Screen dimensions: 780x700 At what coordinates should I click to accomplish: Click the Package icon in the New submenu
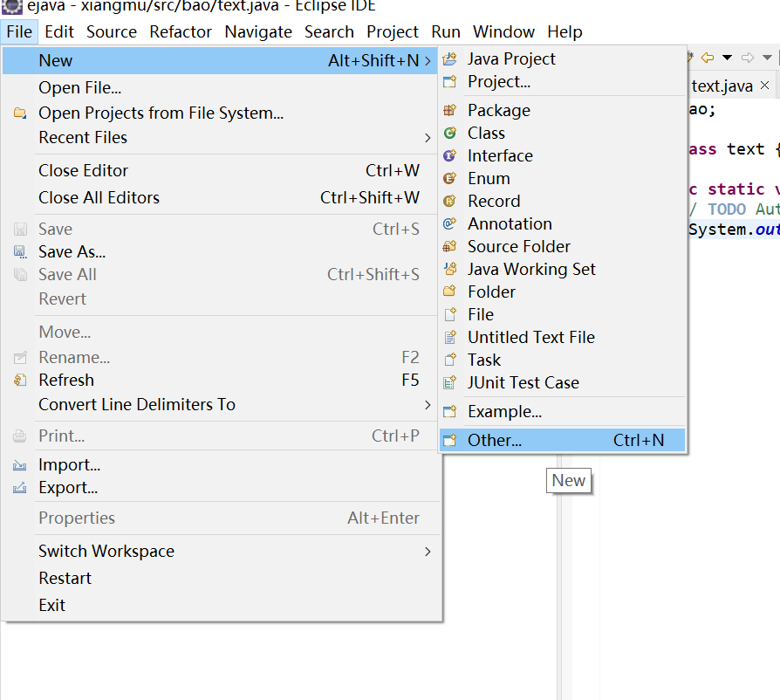point(449,111)
